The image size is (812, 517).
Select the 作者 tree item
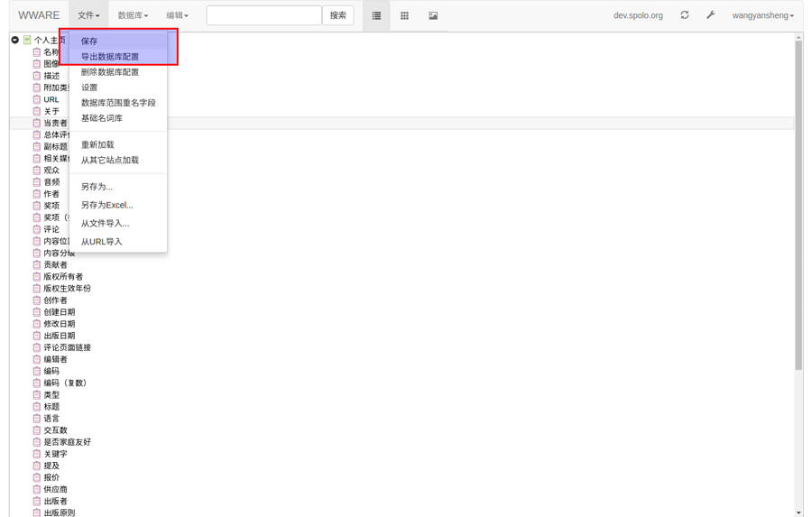tap(51, 194)
